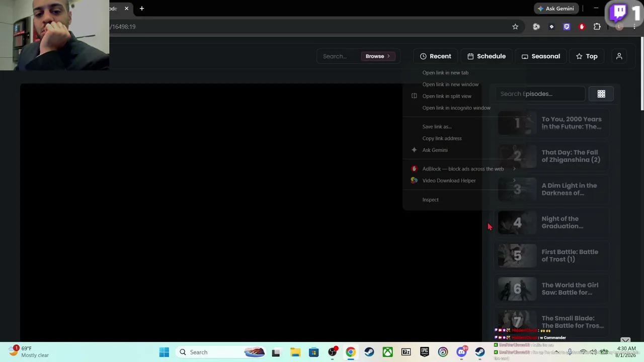Open Microsoft Store from the taskbar

click(x=314, y=352)
